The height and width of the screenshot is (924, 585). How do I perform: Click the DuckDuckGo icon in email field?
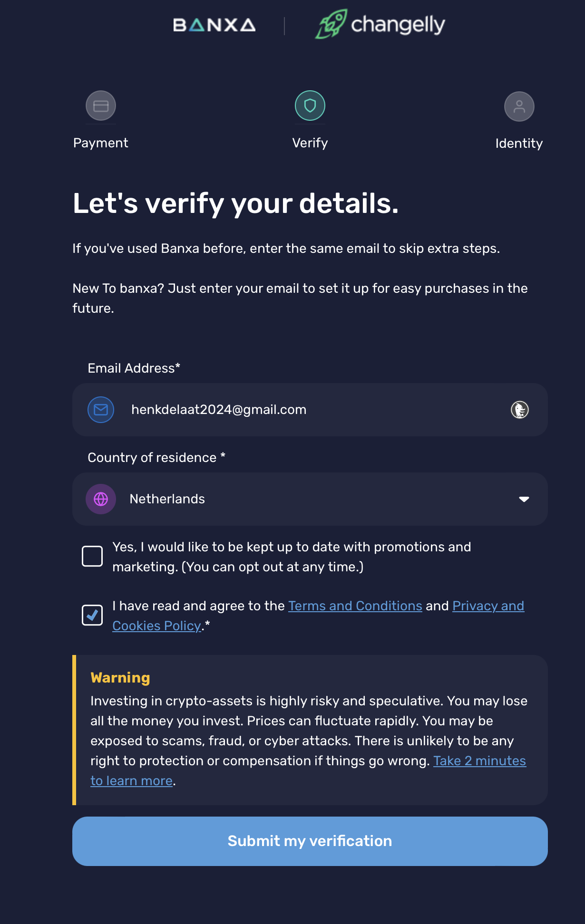pyautogui.click(x=519, y=410)
